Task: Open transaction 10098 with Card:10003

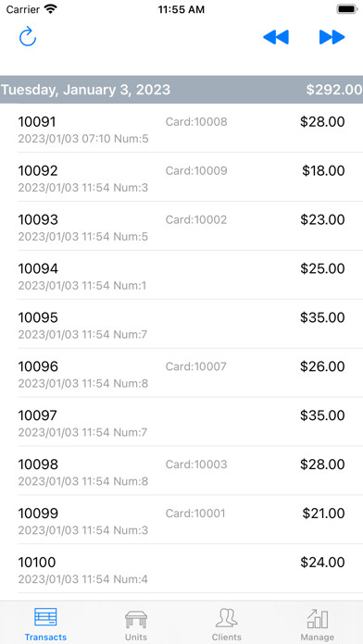Action: pyautogui.click(x=181, y=470)
